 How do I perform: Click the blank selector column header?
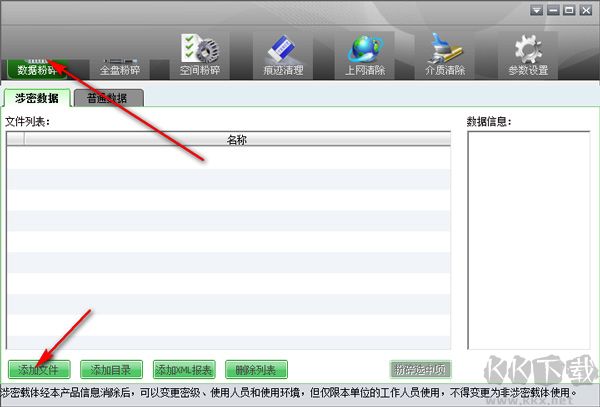tap(16, 139)
